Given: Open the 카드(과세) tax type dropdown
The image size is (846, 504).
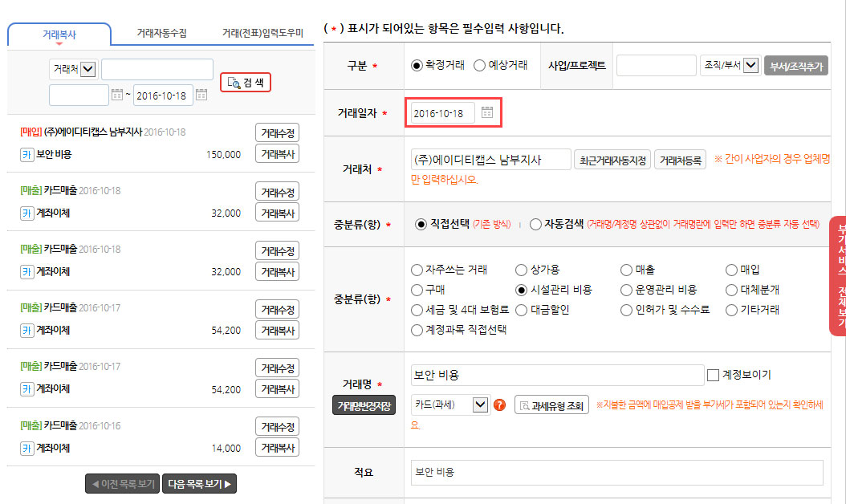Looking at the screenshot, I should coord(450,404).
